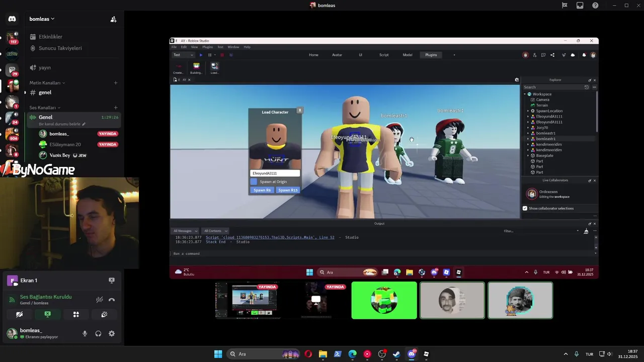Open Explorer filter history icon
Viewport: 644px width, 362px height.
point(587,87)
